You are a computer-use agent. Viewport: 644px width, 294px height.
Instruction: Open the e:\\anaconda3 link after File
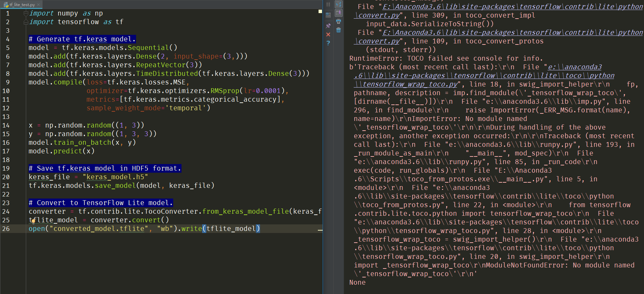pyautogui.click(x=575, y=67)
